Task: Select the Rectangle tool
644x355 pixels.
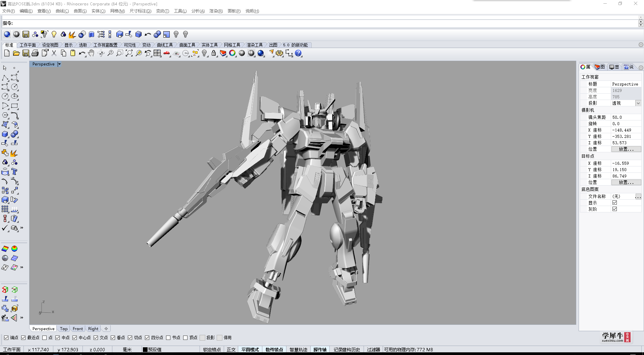Action: click(14, 106)
